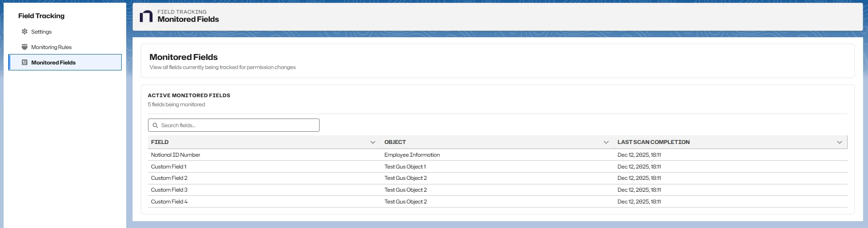Click the Monitoring Rules shield icon
This screenshot has height=228, width=868.
pos(25,47)
